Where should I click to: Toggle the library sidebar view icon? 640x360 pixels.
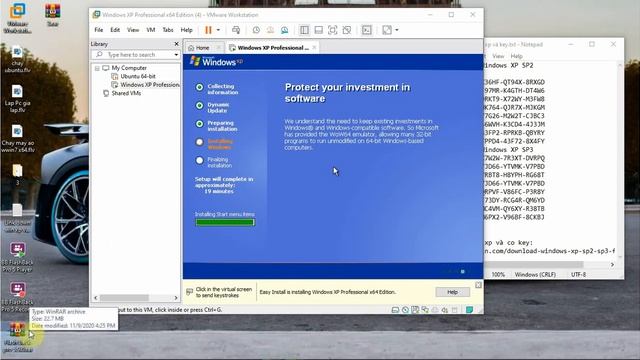304,30
